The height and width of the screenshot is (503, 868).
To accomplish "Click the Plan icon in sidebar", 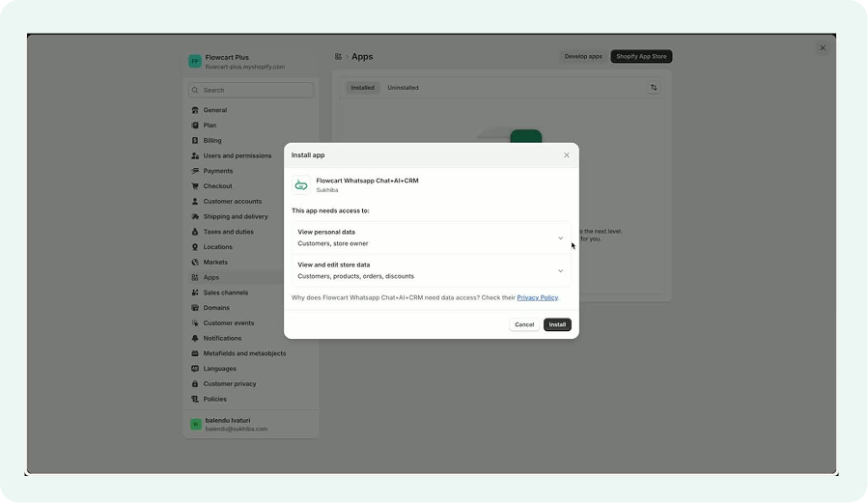I will tap(195, 126).
